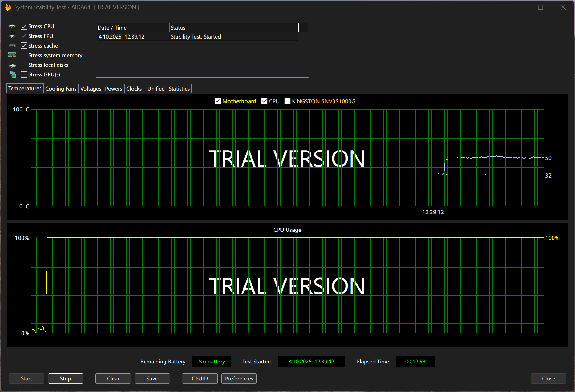Screen dimensions: 575x392
Task: Open the Voltages tab
Action: click(x=91, y=89)
